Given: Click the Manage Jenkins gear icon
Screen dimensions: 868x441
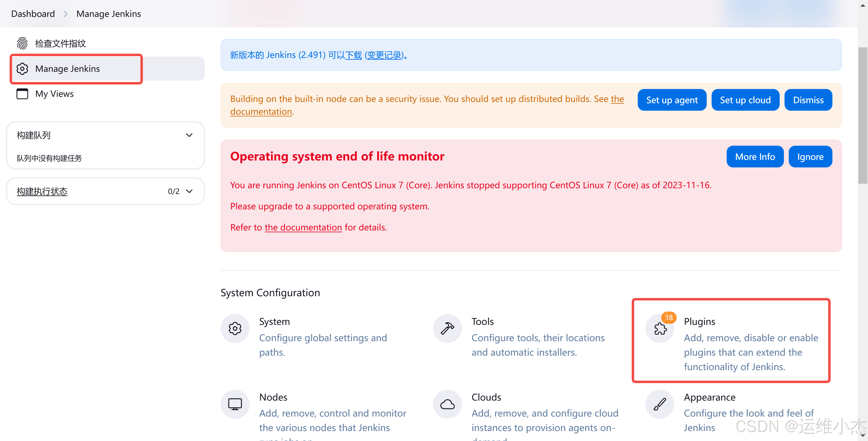Looking at the screenshot, I should (x=22, y=69).
